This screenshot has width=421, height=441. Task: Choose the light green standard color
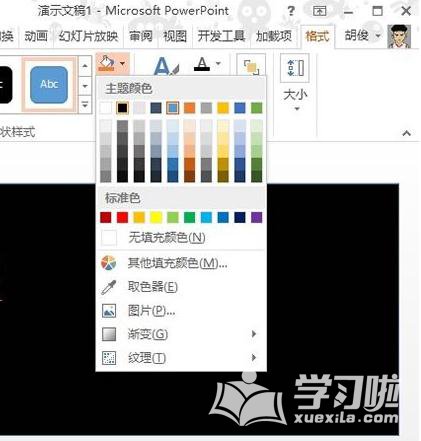click(x=173, y=218)
